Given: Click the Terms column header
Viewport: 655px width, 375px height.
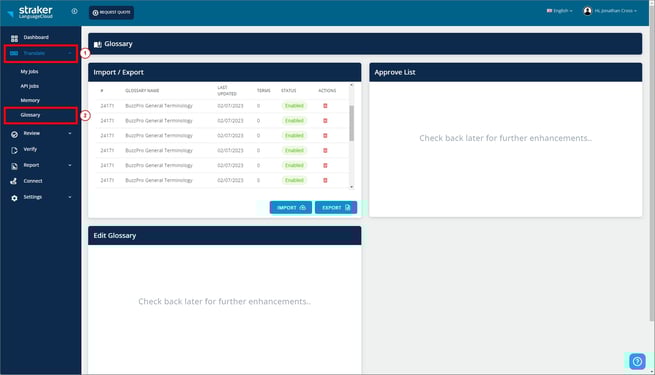Looking at the screenshot, I should click(264, 91).
